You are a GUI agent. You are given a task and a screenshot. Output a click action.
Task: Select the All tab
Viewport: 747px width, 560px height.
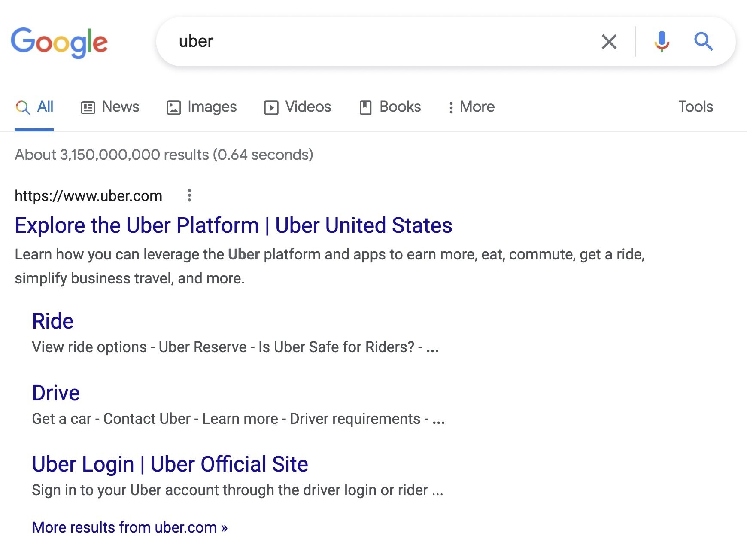(34, 107)
